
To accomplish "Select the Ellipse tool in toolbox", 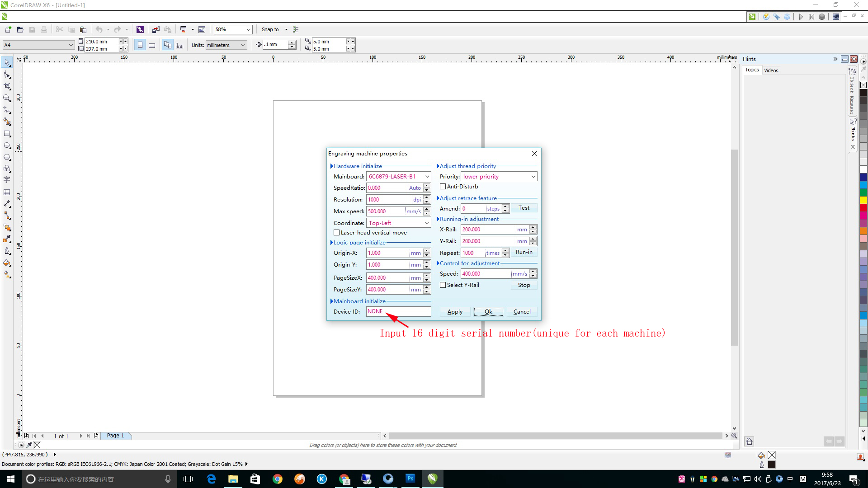I will (7, 145).
